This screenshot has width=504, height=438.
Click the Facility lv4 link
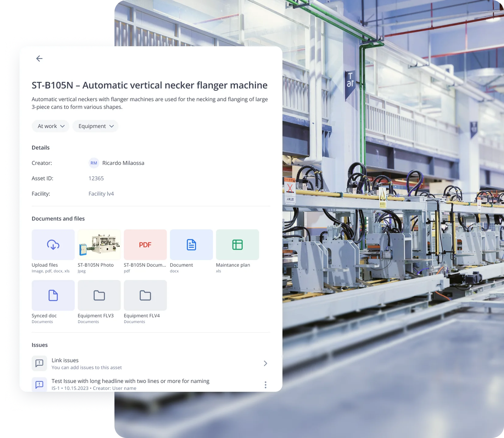click(101, 194)
